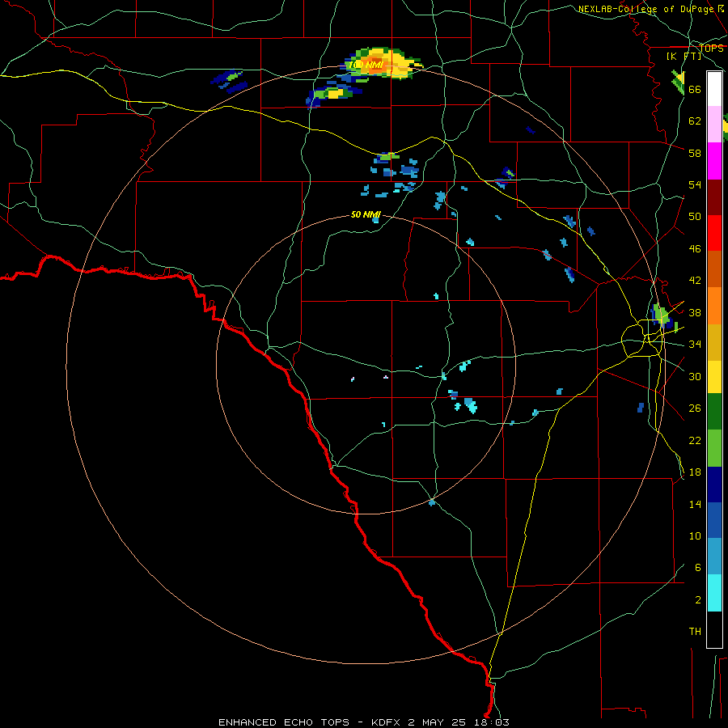
Task: Click the TOPS legend title
Action: pyautogui.click(x=711, y=48)
